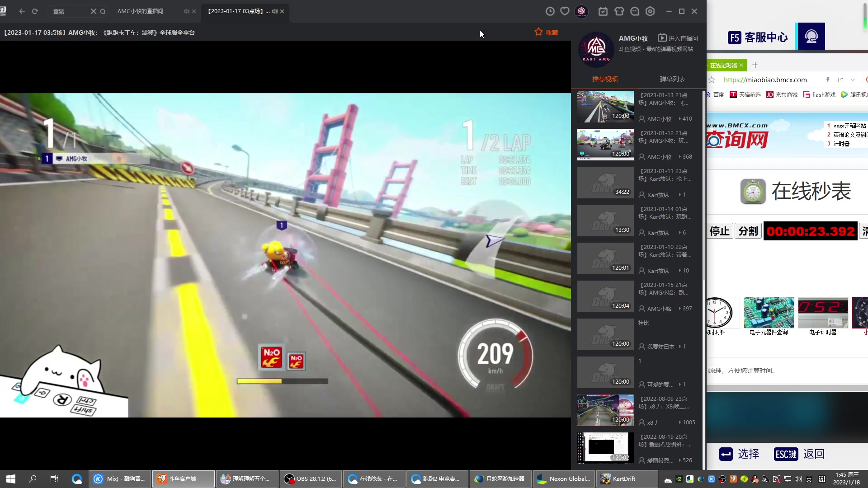Open 百度 bookmark
The height and width of the screenshot is (488, 868).
point(715,94)
